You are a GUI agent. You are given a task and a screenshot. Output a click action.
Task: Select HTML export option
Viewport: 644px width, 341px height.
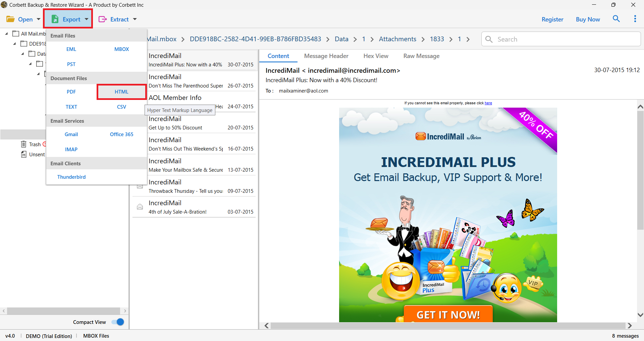(121, 92)
